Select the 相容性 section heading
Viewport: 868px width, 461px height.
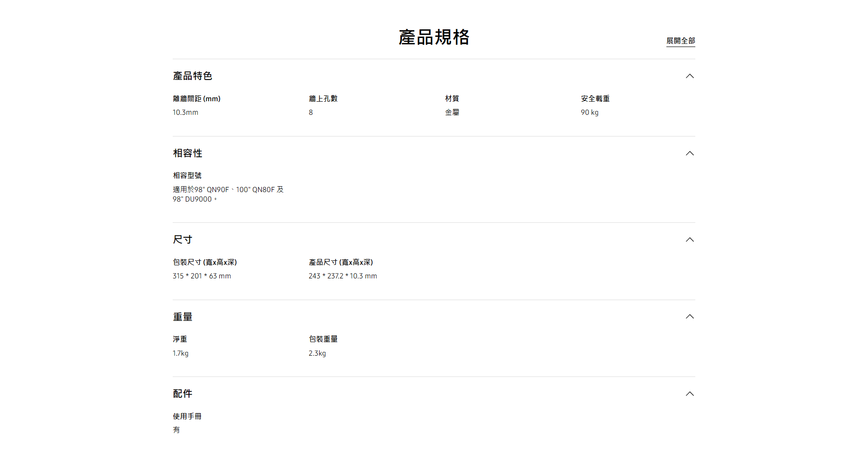coord(188,153)
